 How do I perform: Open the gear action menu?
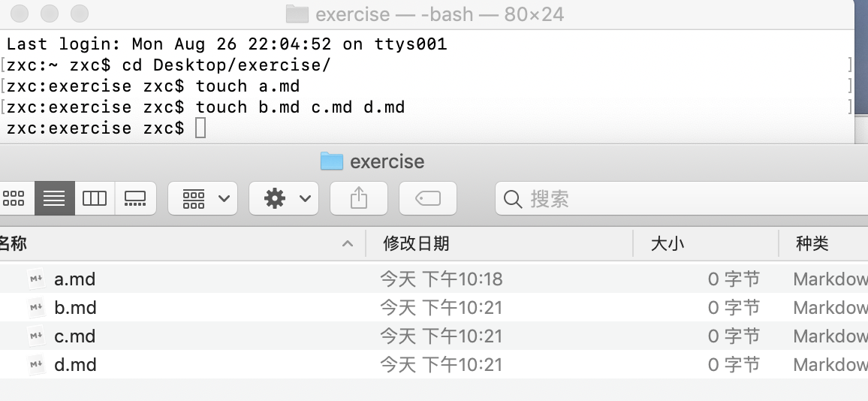pos(284,197)
